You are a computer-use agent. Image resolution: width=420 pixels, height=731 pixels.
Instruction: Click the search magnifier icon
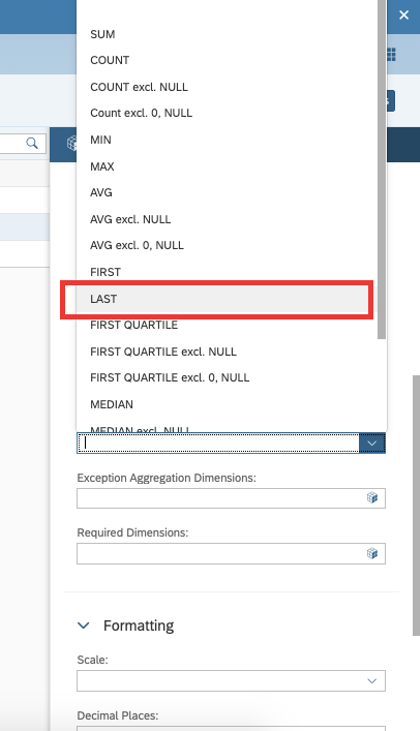32,143
